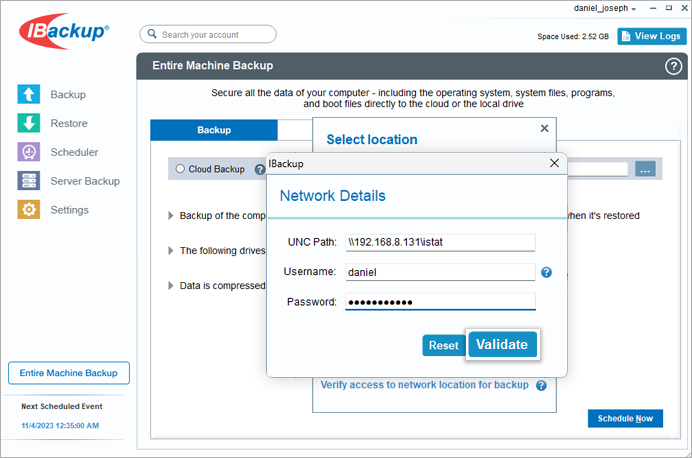The height and width of the screenshot is (458, 692).
Task: Click the next scheduled event date 11/4/2023
Action: 60,426
